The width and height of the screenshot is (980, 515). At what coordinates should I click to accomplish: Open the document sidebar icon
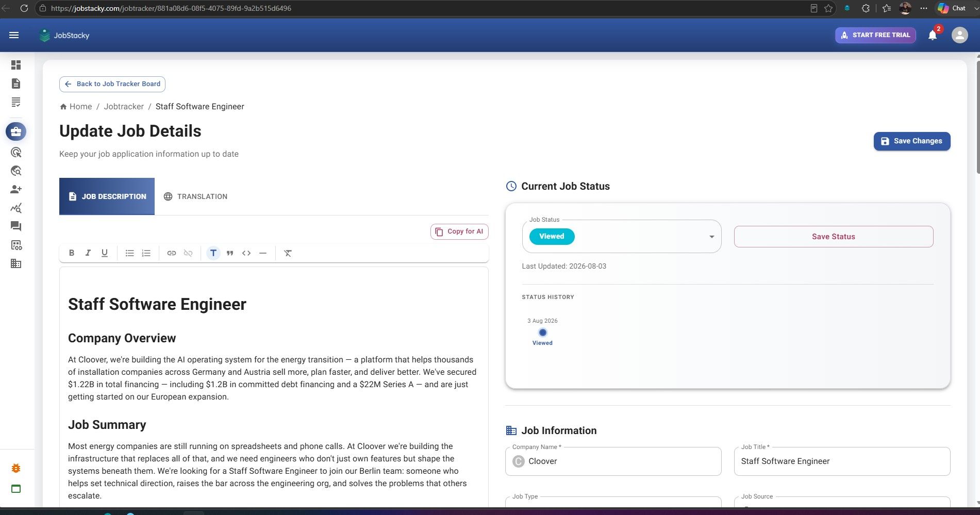16,84
